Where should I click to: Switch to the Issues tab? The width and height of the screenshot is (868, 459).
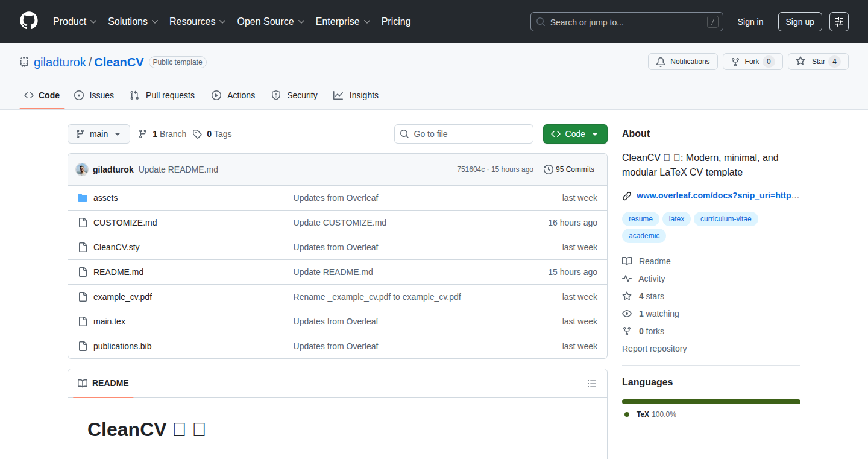pyautogui.click(x=94, y=95)
